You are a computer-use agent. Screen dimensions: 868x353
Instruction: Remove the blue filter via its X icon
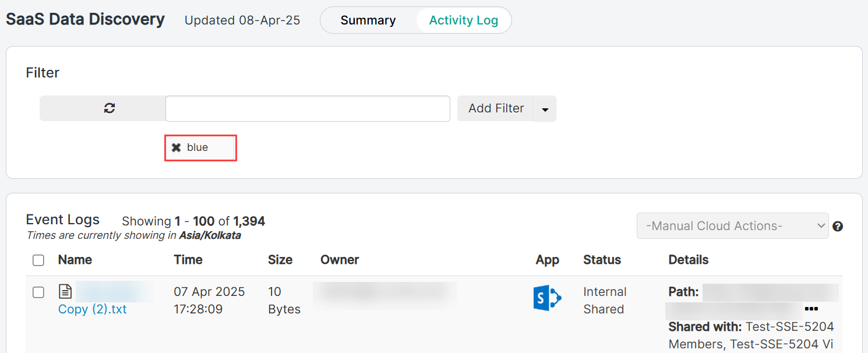[176, 147]
